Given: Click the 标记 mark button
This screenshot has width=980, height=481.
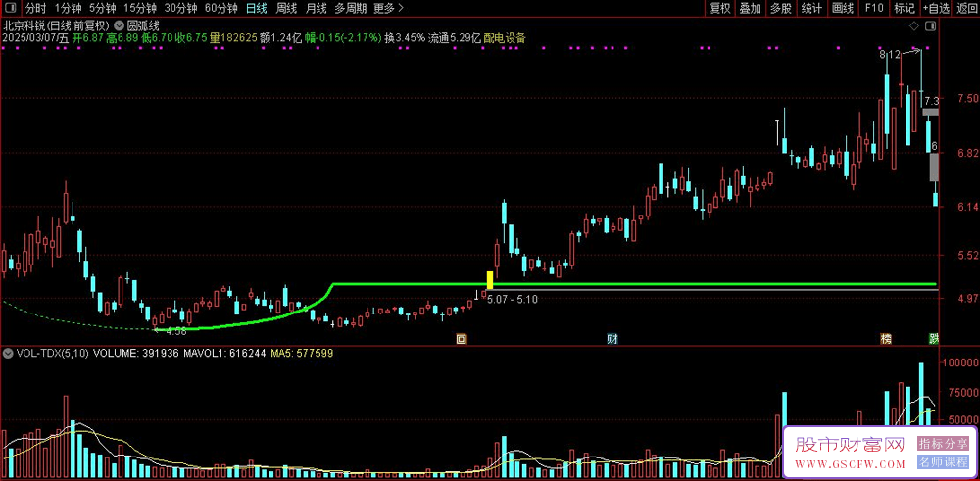Looking at the screenshot, I should click(904, 8).
